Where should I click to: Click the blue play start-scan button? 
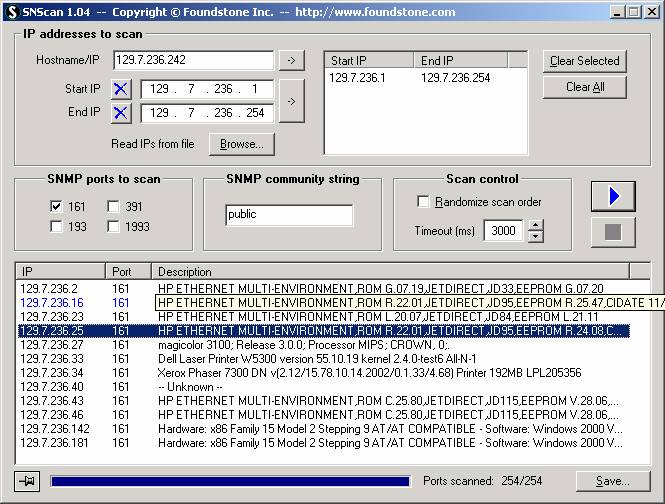[x=613, y=197]
